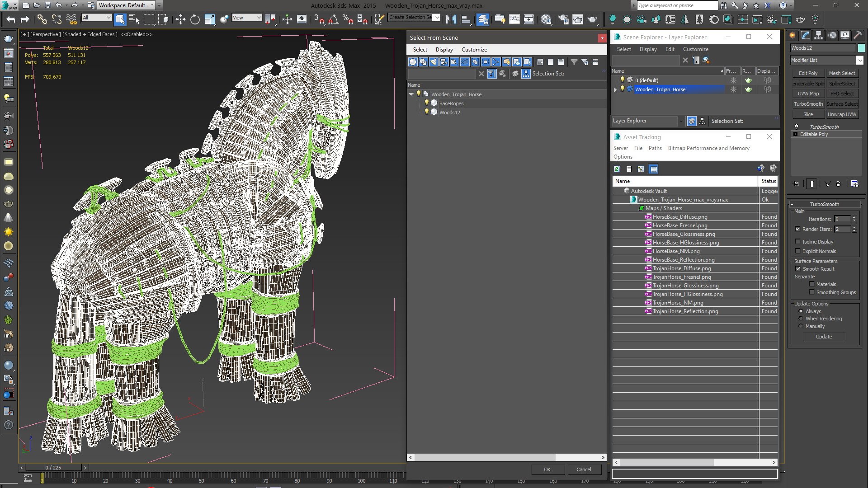Choose the Select and Uniform Scale tool

[x=209, y=19]
